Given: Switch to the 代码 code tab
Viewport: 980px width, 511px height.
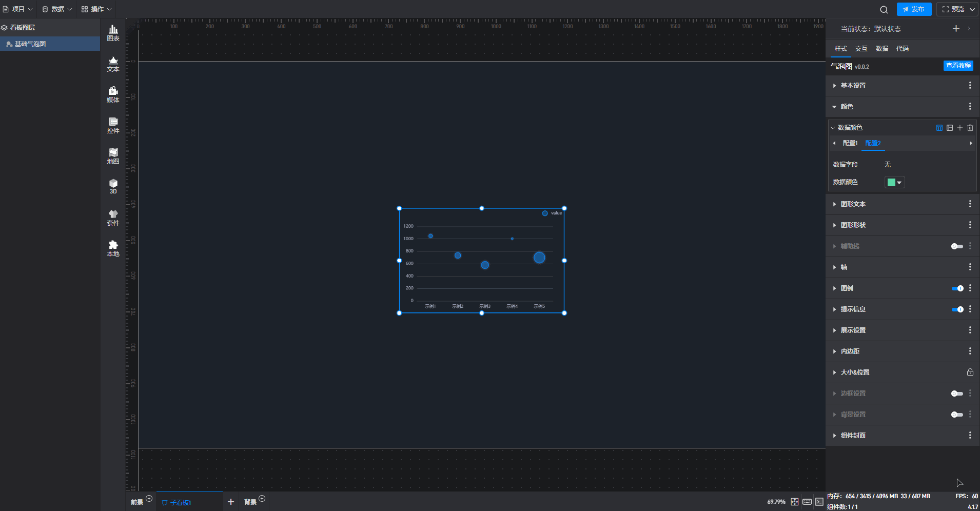Looking at the screenshot, I should pyautogui.click(x=902, y=49).
